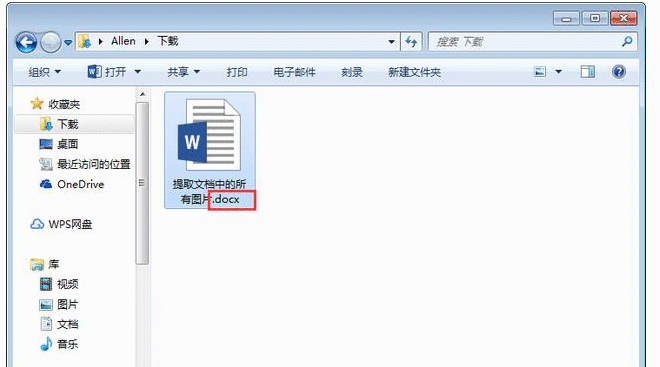Expand the 打开 dropdown arrow
The width and height of the screenshot is (660, 367).
click(138, 72)
